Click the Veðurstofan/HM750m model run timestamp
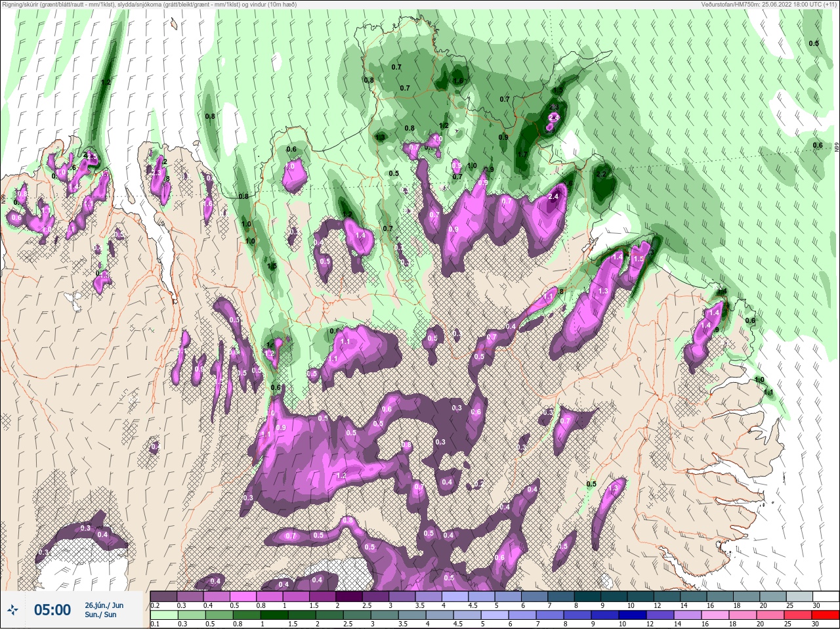840x629 pixels. click(770, 5)
